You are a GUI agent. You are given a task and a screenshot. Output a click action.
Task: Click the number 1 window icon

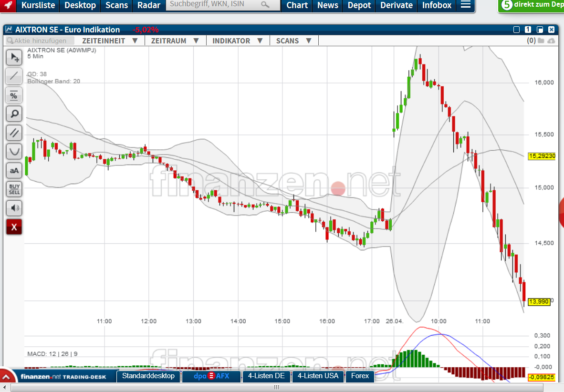point(528,30)
